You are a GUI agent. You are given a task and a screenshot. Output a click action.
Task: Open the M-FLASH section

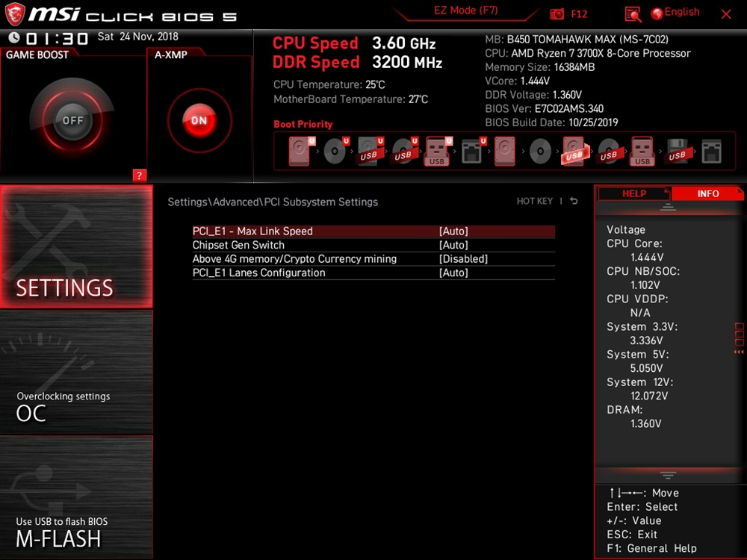click(76, 497)
